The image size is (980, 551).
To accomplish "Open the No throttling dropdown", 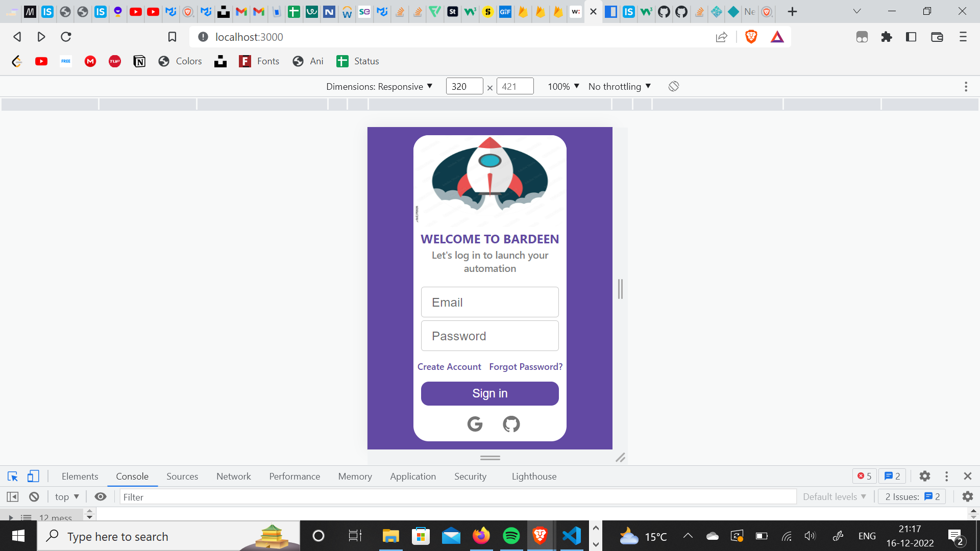I will [619, 86].
